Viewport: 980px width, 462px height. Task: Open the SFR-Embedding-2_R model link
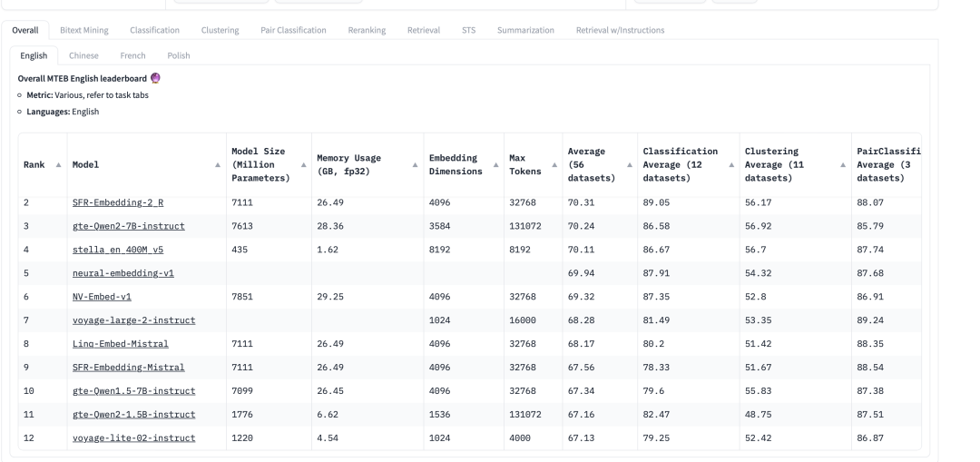[x=113, y=203]
